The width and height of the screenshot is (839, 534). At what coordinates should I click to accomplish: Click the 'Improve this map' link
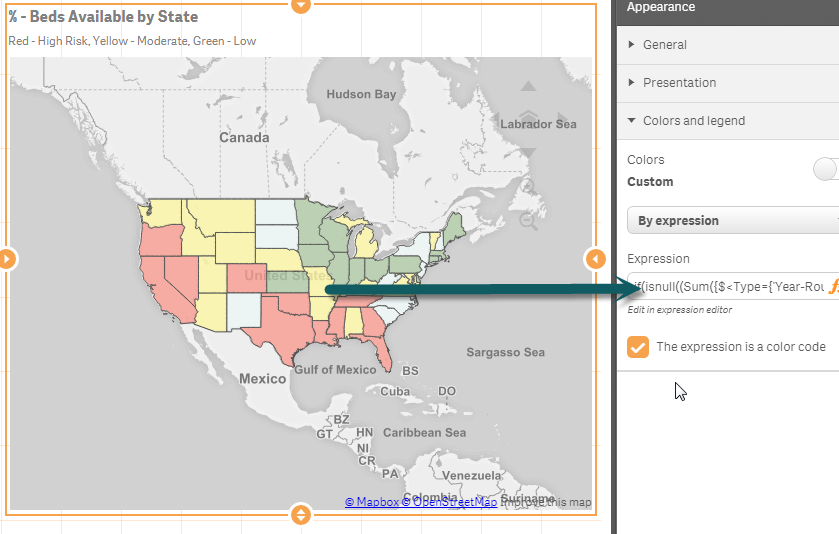click(x=546, y=502)
